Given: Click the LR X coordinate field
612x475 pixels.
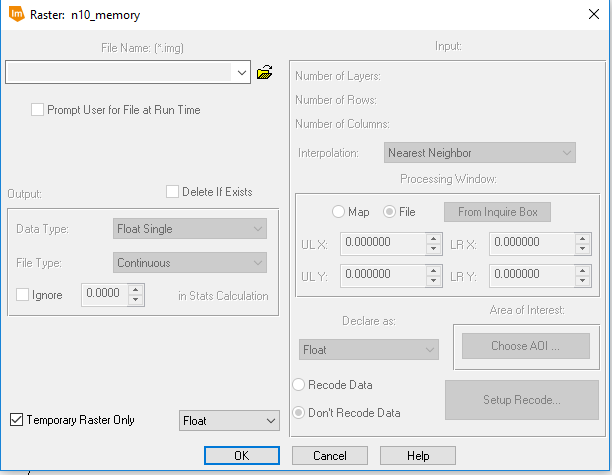Looking at the screenshot, I should tap(532, 244).
